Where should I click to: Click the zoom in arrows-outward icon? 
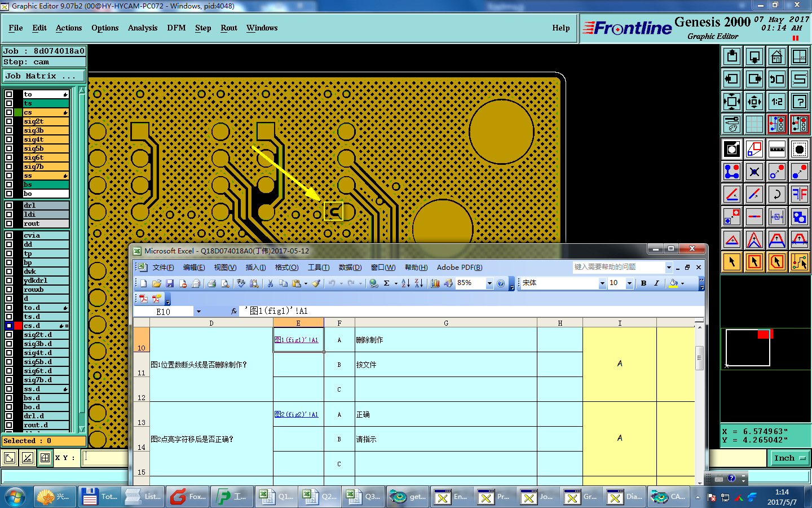coord(732,102)
